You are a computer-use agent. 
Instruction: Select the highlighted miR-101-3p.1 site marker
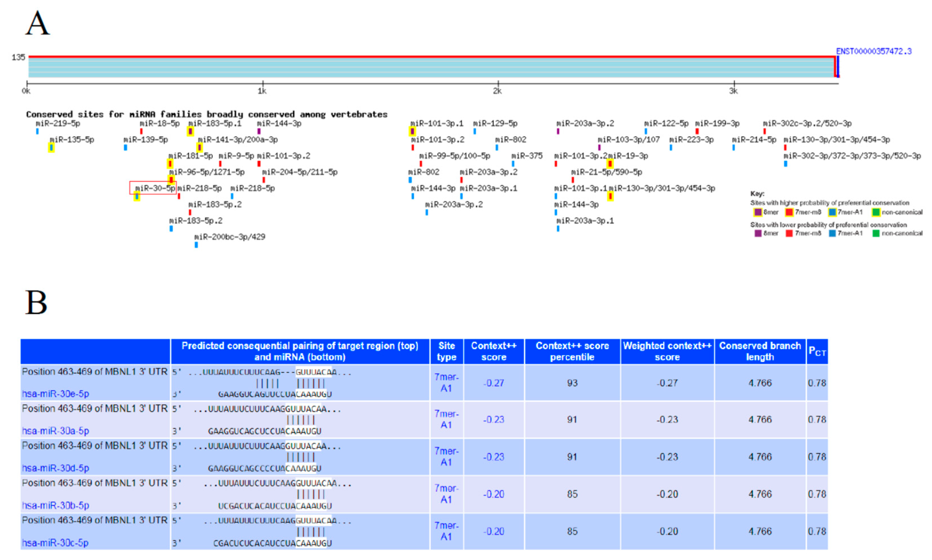point(412,131)
